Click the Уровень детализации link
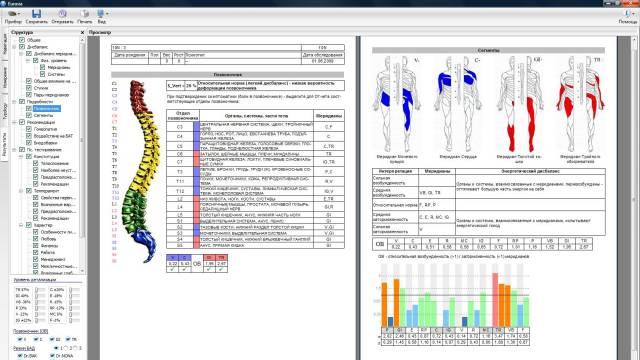Viewport: 640px width, 360px height. (35, 280)
